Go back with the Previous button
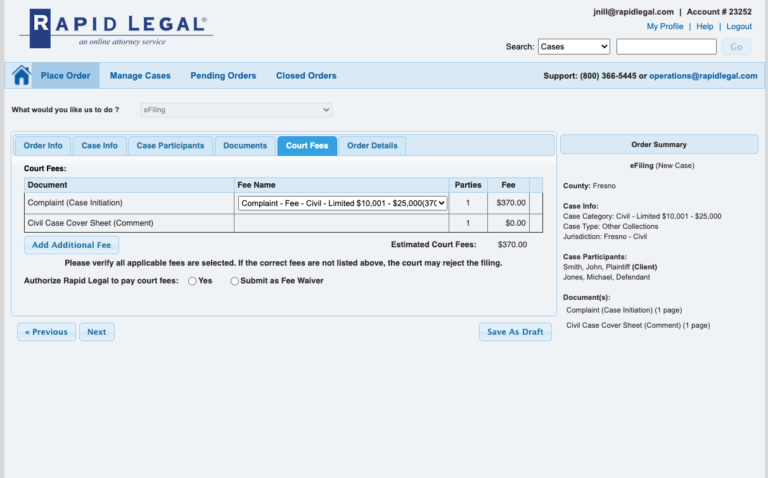Screen dimensions: 768x478 coord(47,332)
